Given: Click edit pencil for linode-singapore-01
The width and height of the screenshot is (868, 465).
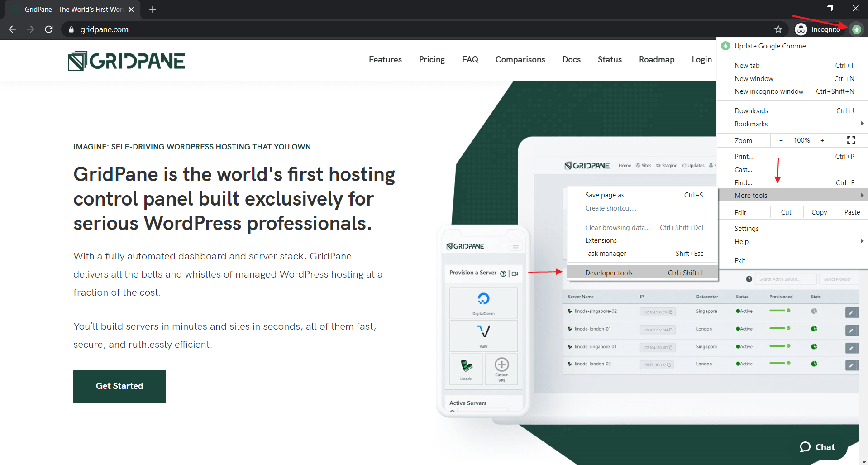Looking at the screenshot, I should (x=852, y=348).
